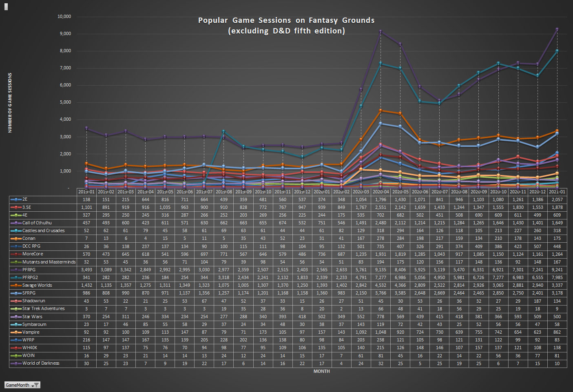Image resolution: width=573 pixels, height=392 pixels.
Task: Click the SFRPG value '3,766' for 2020-04
Action: pos(381,293)
